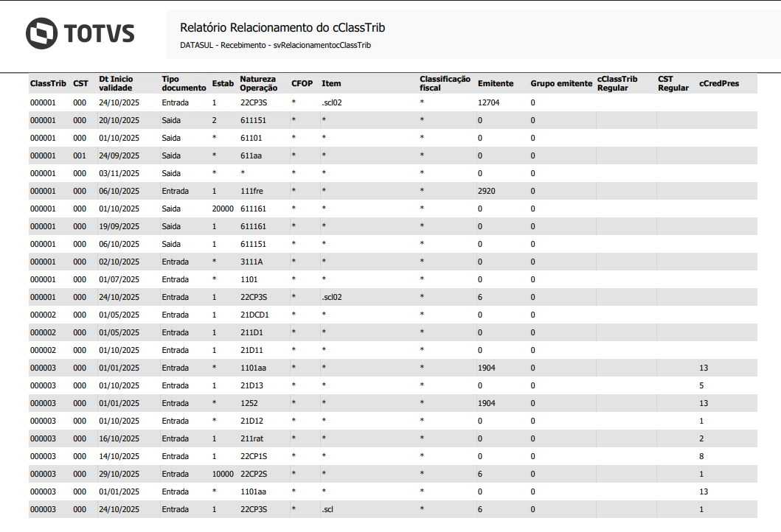Click the date 01/07/2025

click(119, 280)
